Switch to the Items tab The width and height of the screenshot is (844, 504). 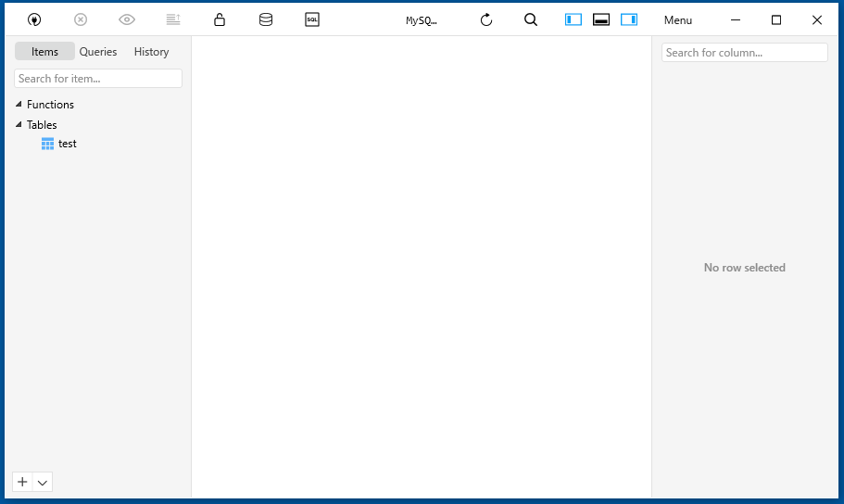(x=44, y=52)
